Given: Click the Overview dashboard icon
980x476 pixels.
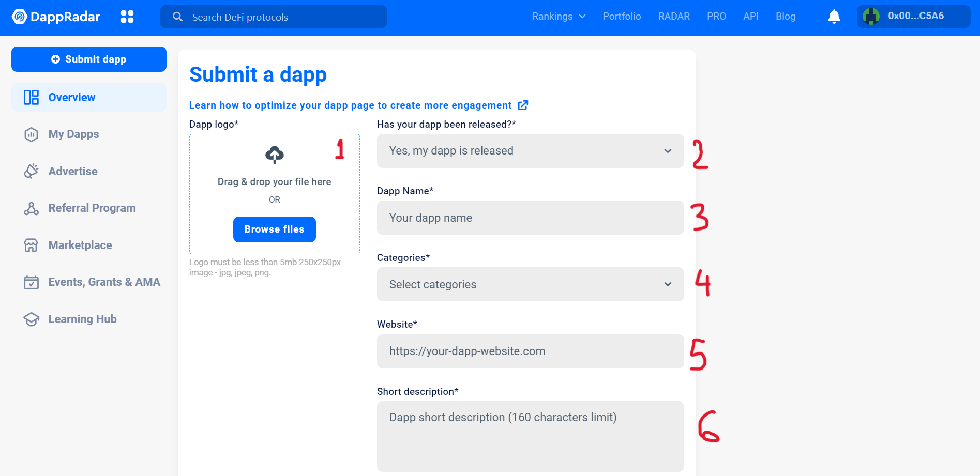Looking at the screenshot, I should pos(31,97).
